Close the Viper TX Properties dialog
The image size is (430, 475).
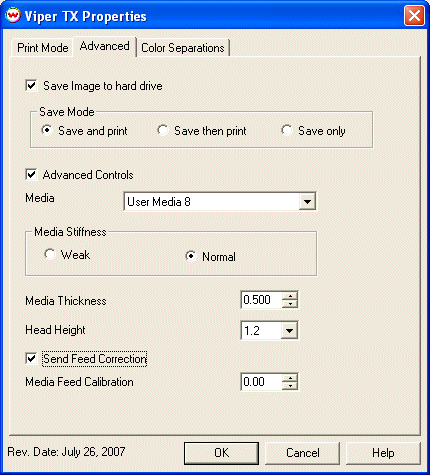(x=414, y=16)
